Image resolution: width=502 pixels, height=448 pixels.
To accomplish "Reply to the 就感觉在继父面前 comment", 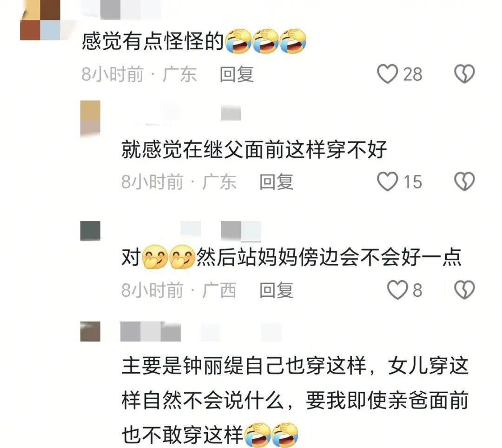I will pos(276,182).
